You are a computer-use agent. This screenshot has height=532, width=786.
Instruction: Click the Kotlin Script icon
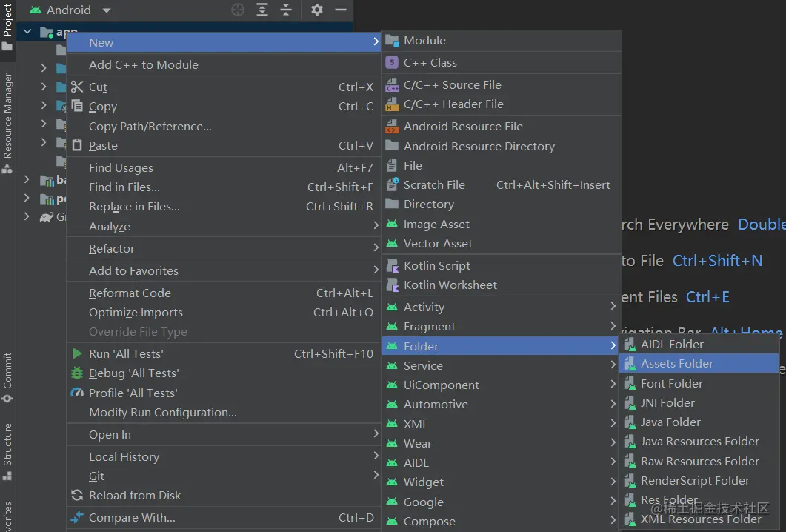click(x=392, y=266)
